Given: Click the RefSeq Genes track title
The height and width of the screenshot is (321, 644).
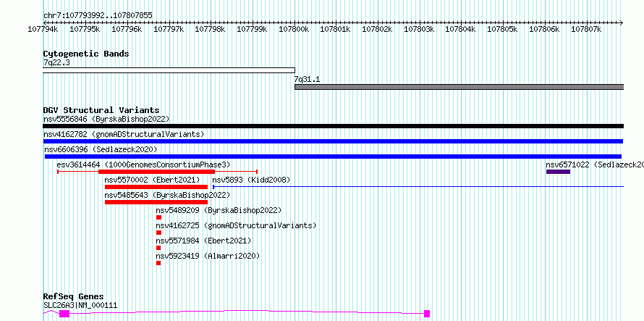Looking at the screenshot, I should (74, 296).
